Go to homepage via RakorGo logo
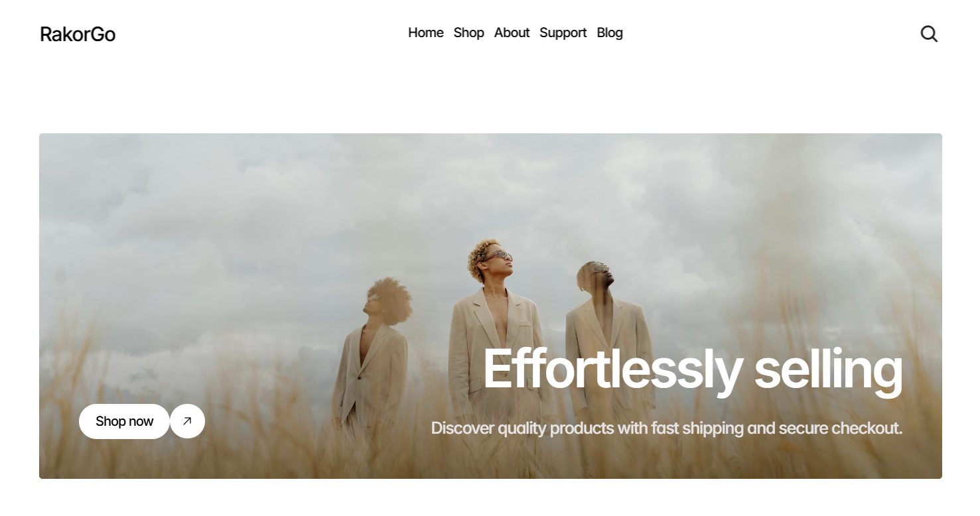980x516 pixels. pyautogui.click(x=78, y=34)
